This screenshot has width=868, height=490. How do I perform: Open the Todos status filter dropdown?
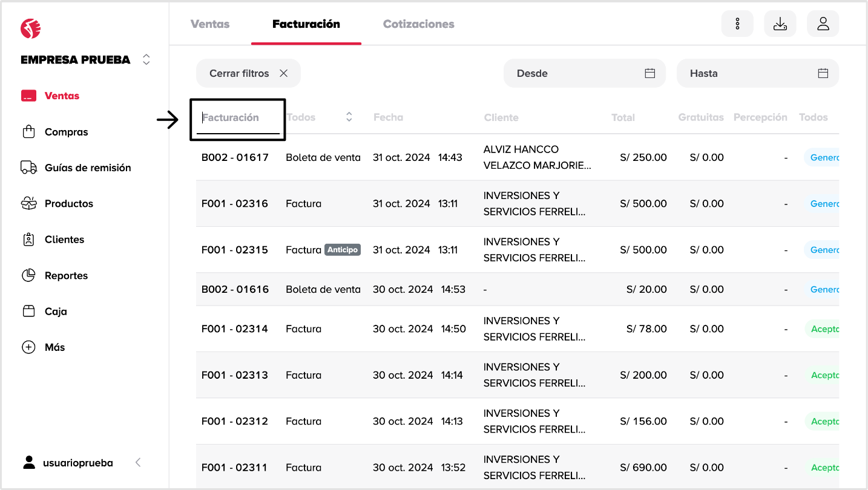814,117
